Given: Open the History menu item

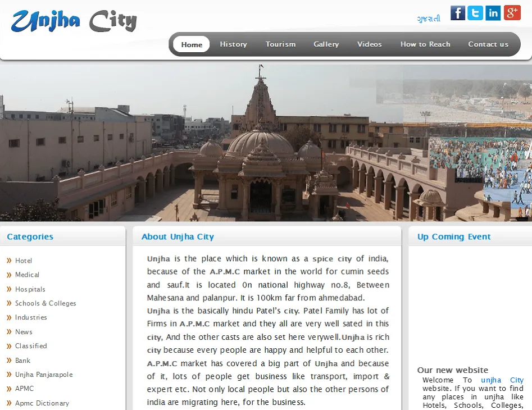Looking at the screenshot, I should (233, 44).
